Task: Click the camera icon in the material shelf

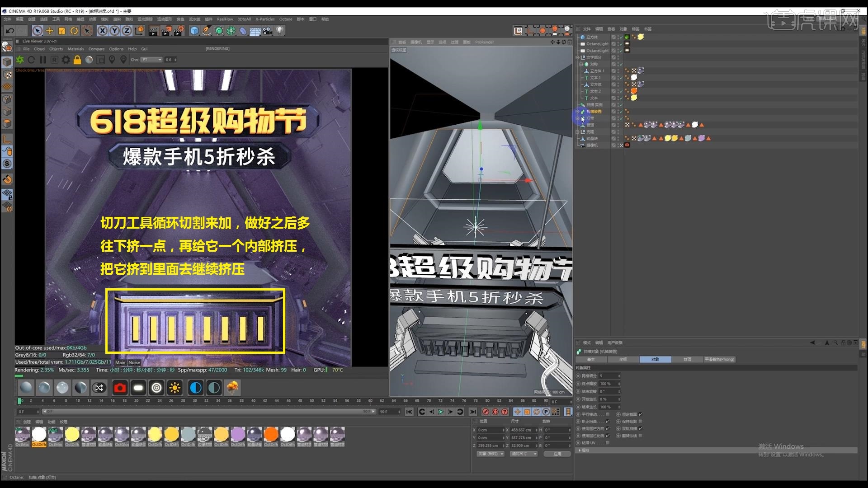Action: 120,387
